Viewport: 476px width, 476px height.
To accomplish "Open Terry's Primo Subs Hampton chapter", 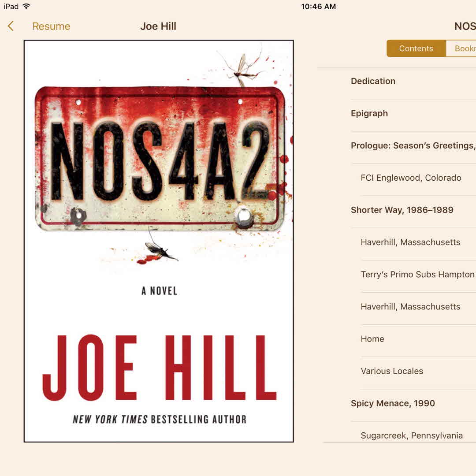I will tap(418, 275).
